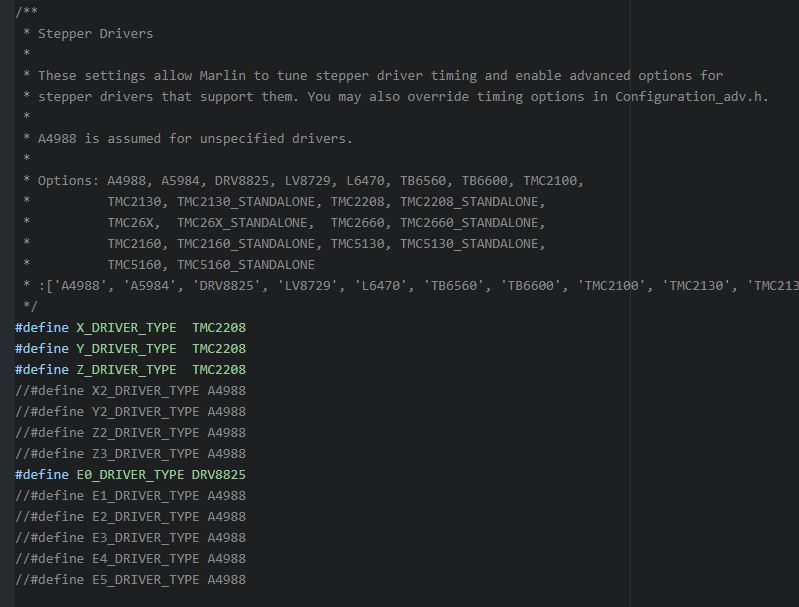Click the #define keyword before X_DRIVER_TYPE
The height and width of the screenshot is (607, 799).
pos(42,327)
